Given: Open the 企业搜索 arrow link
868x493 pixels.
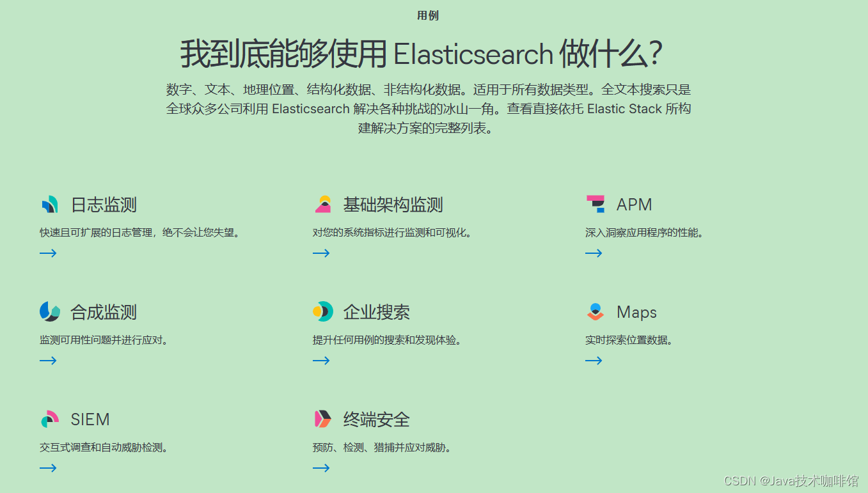Looking at the screenshot, I should [x=321, y=360].
